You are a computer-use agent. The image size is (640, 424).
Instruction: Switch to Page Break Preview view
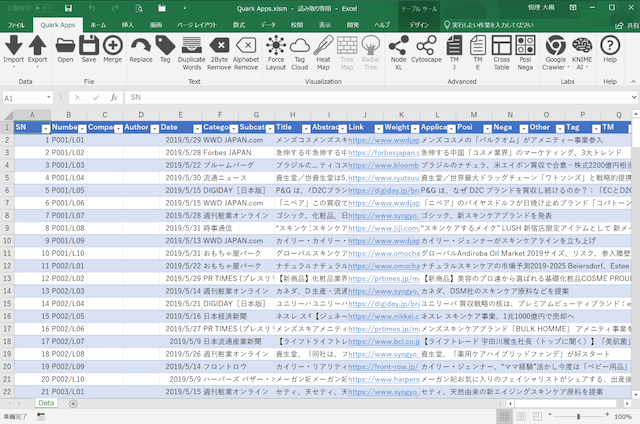(x=537, y=416)
